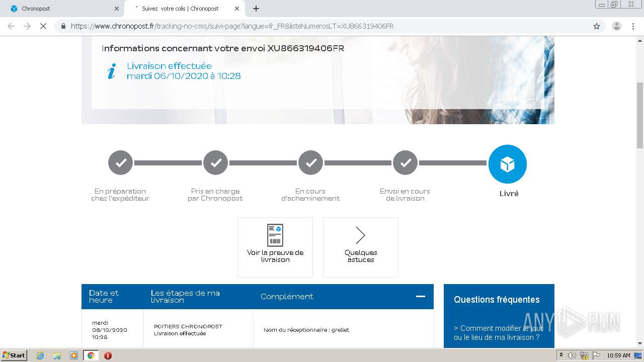
Task: Click the En préparation checkmark step circle
Action: pos(121,163)
